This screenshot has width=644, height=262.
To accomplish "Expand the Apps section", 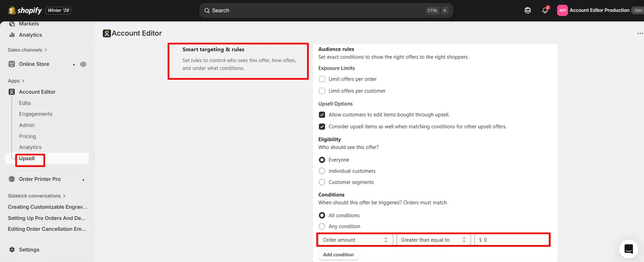I will (x=16, y=81).
